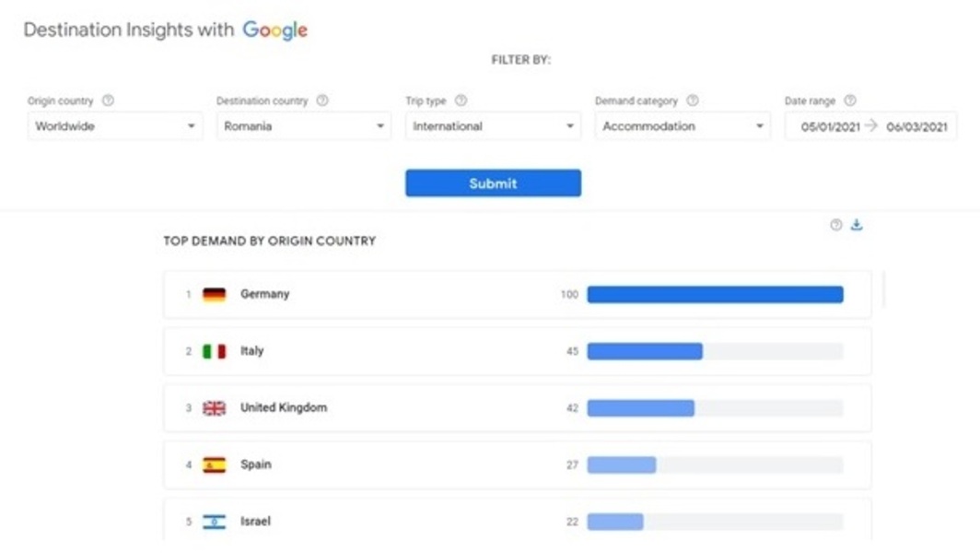The image size is (980, 553).
Task: Click the Demand category help icon
Action: [693, 100]
